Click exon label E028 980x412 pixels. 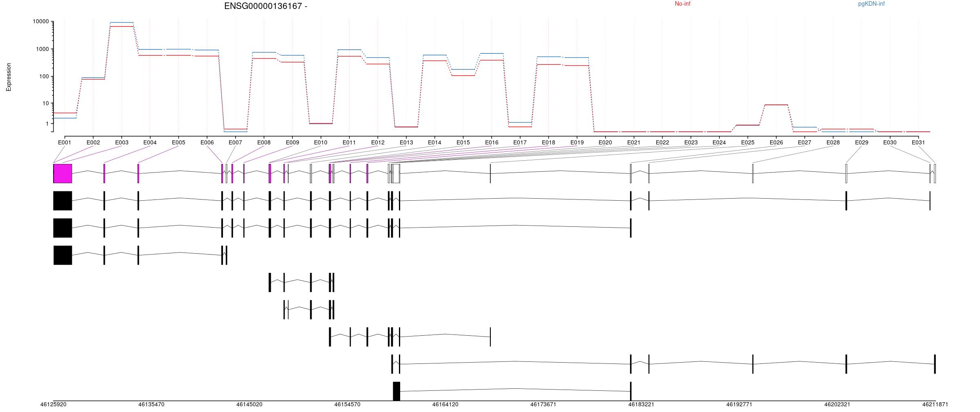point(833,142)
